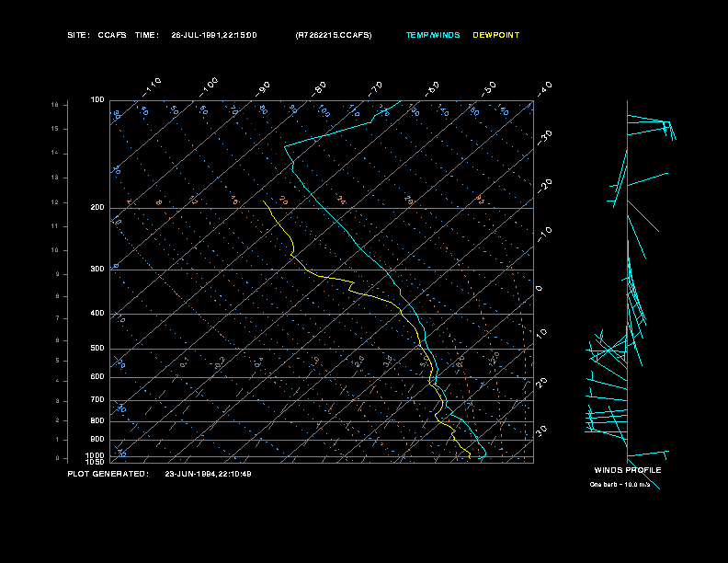This screenshot has width=728, height=563.
Task: Click the 100 pressure level label
Action: 97,100
